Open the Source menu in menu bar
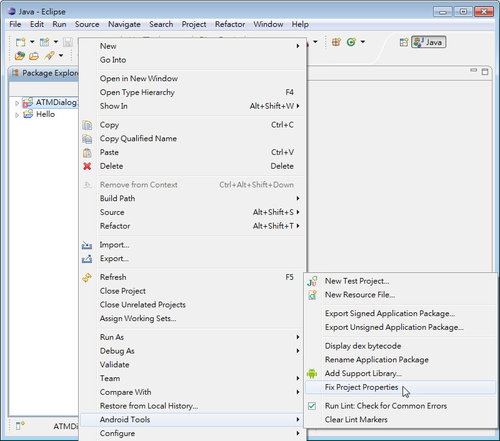The height and width of the screenshot is (441, 500). click(87, 24)
